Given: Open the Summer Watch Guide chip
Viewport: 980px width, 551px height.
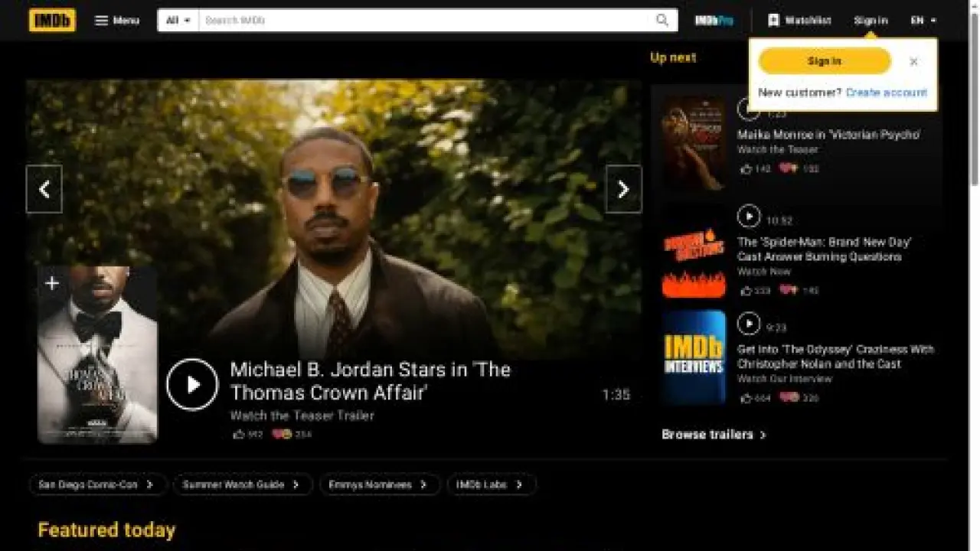Looking at the screenshot, I should [243, 484].
